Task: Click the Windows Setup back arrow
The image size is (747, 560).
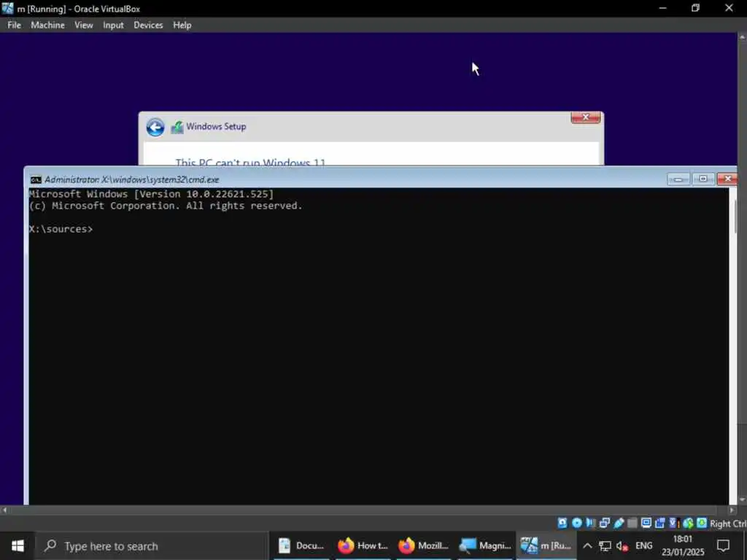Action: (155, 127)
